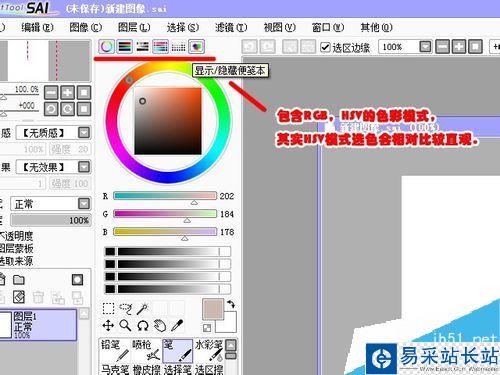Viewport: 500px width, 375px height.
Task: Toggle the RGB slider panel icon
Action: 125,47
